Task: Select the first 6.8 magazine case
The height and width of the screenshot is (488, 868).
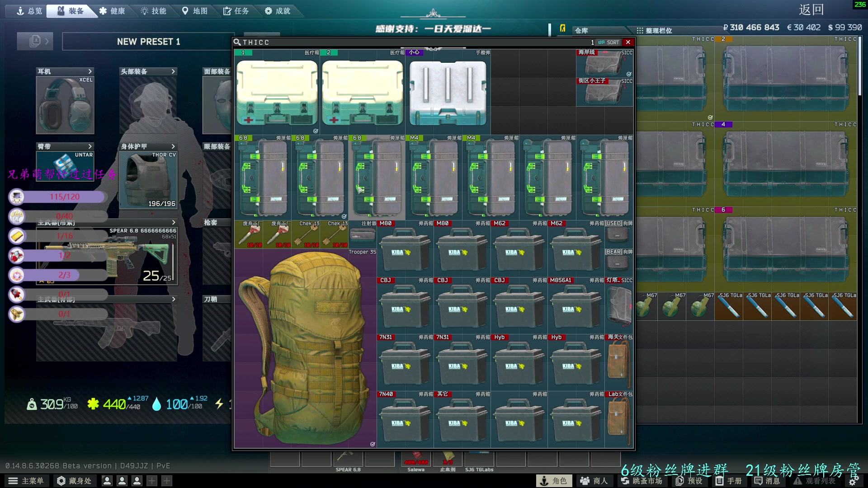Action: point(263,178)
